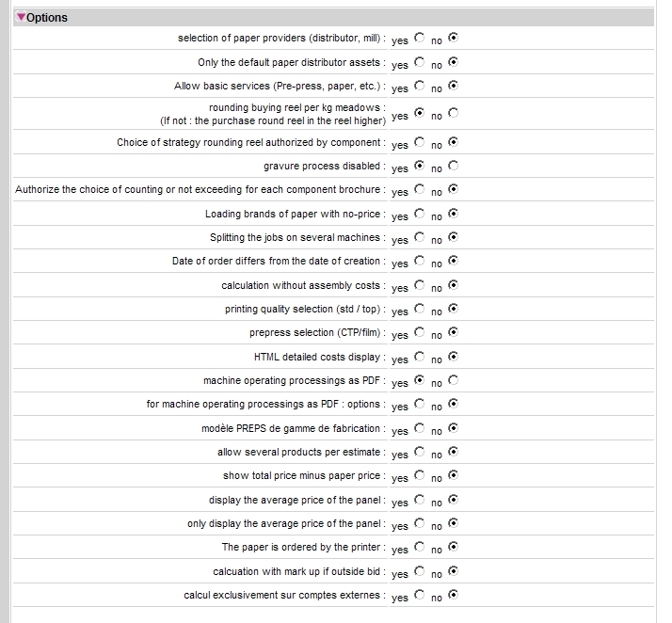Choose yes for allow several products per estimate
The height and width of the screenshot is (623, 672).
420,452
